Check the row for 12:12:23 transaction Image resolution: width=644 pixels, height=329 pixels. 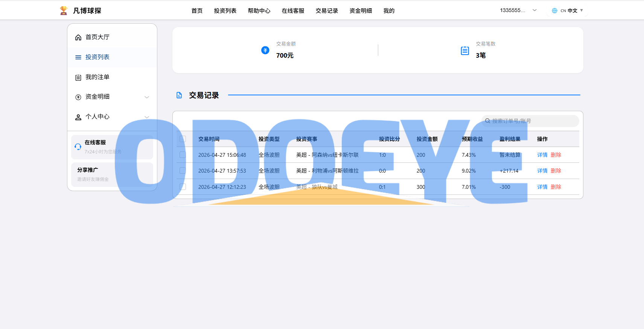(183, 187)
